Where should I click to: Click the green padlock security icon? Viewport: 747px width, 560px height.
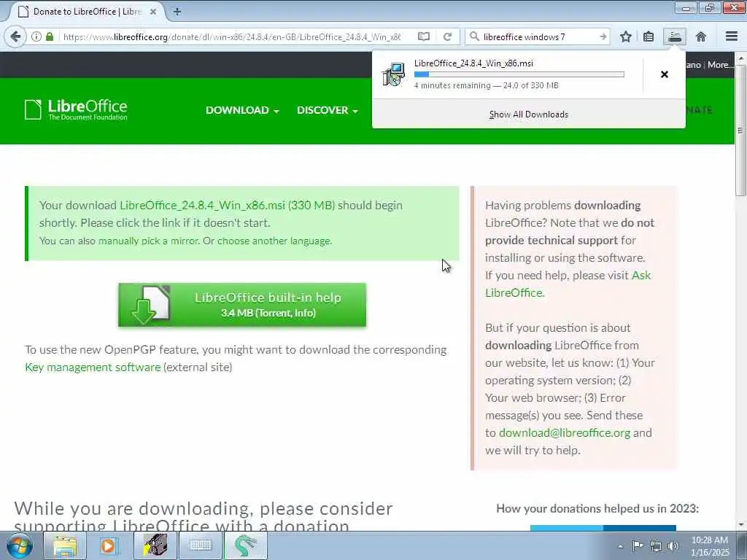point(50,36)
